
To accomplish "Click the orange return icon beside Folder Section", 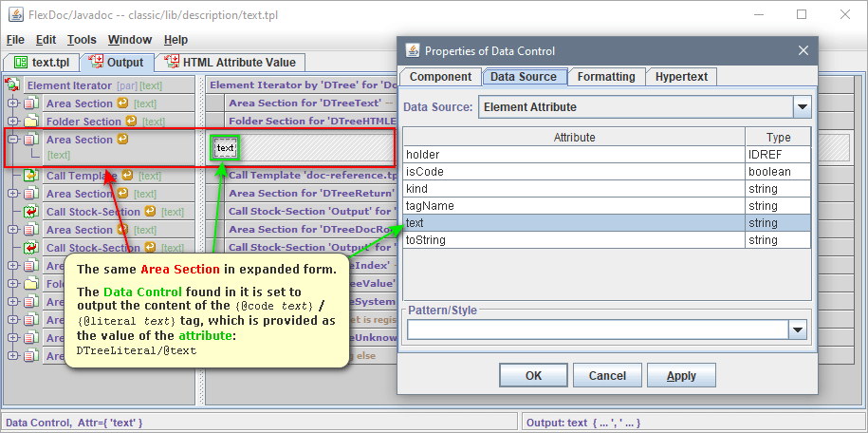I will tap(131, 122).
